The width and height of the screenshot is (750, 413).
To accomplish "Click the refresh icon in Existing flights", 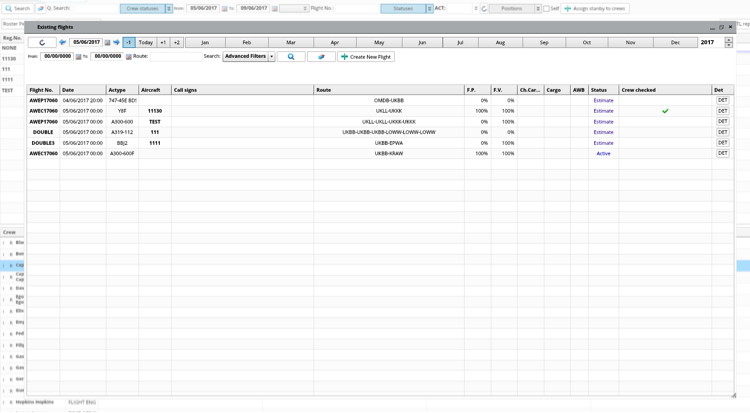I will [x=42, y=43].
